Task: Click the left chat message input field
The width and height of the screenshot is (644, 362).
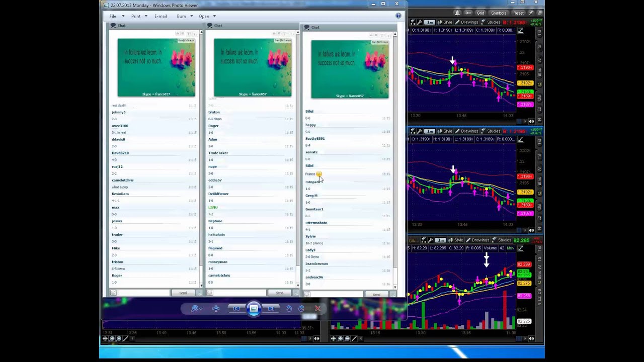Action: (x=144, y=293)
